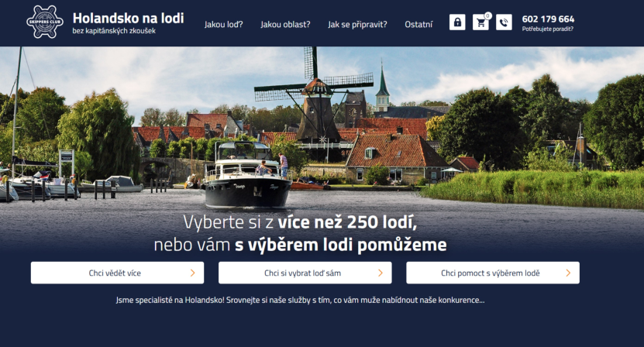Screen dimensions: 644x347
Task: Click the phone call icon
Action: click(504, 22)
